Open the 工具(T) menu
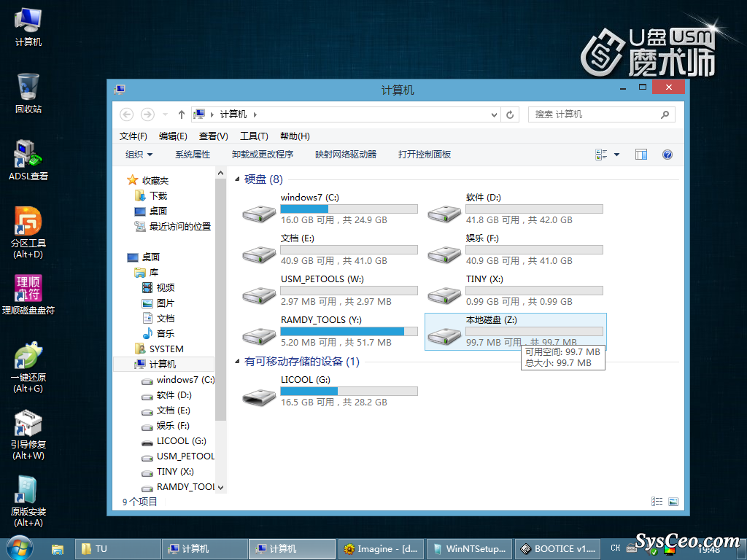747x560 pixels. point(254,136)
